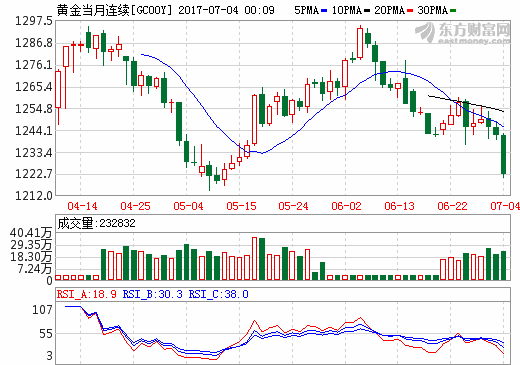Click the last large green candlestick at 07-04
Image resolution: width=520 pixels, height=365 pixels.
click(x=503, y=155)
